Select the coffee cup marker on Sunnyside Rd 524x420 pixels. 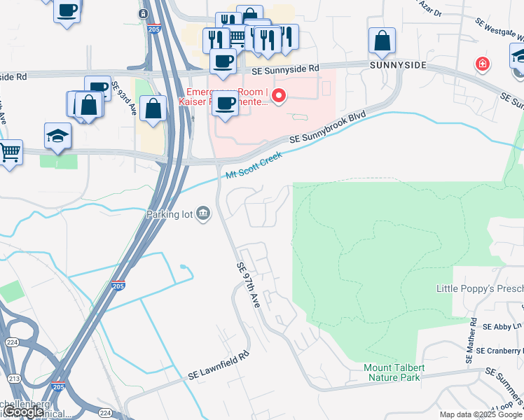tap(223, 63)
